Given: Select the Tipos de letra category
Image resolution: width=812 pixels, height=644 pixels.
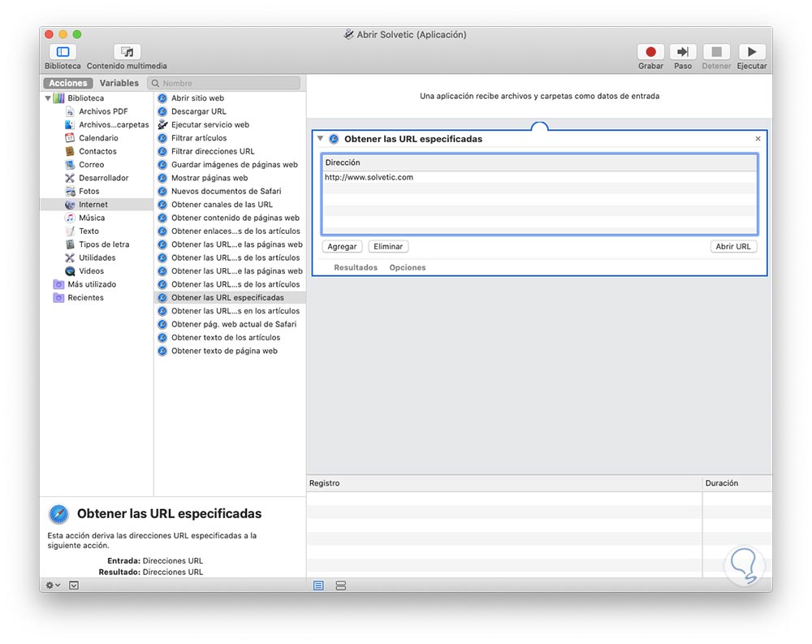Looking at the screenshot, I should [104, 244].
